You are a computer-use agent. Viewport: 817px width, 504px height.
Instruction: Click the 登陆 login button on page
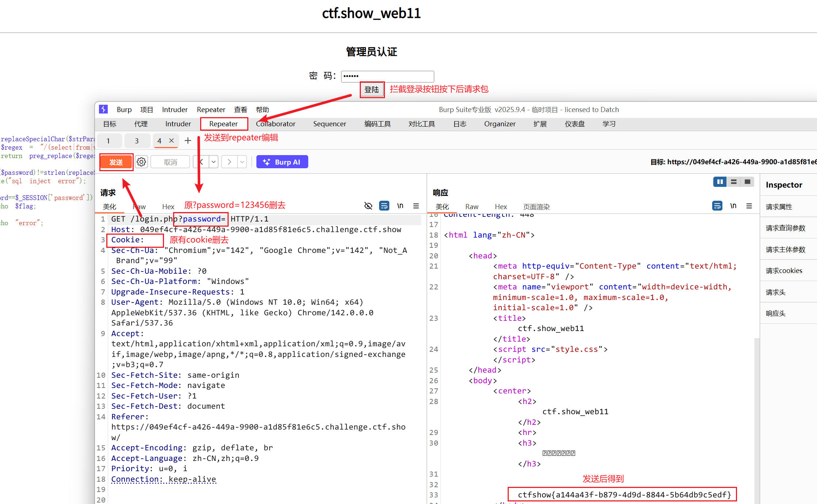[371, 89]
